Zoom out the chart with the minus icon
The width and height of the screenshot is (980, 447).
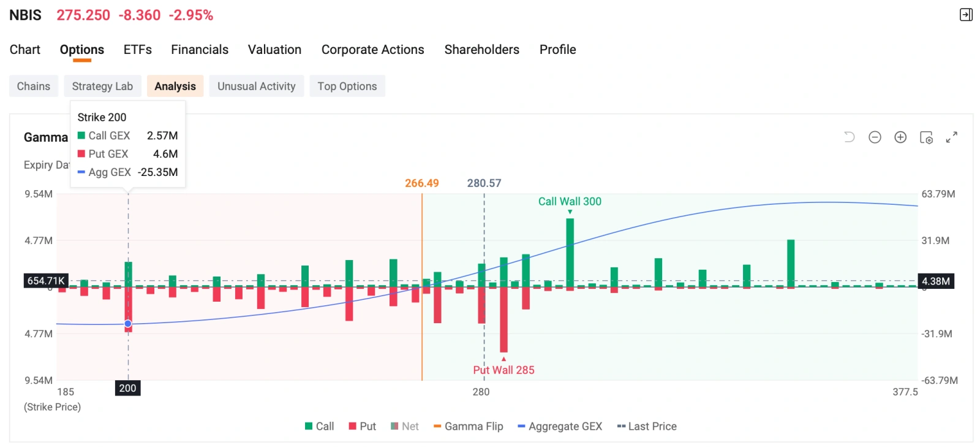point(875,137)
